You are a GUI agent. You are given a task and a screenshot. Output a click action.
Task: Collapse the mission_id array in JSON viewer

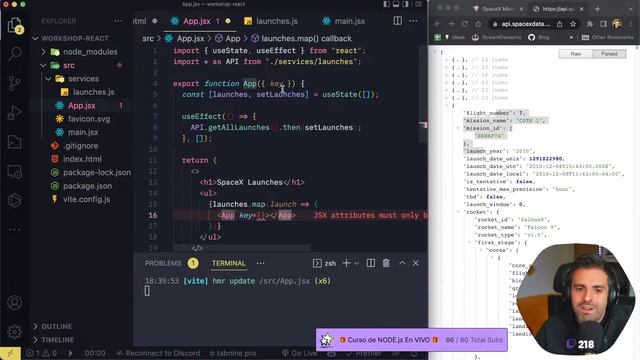(458, 128)
